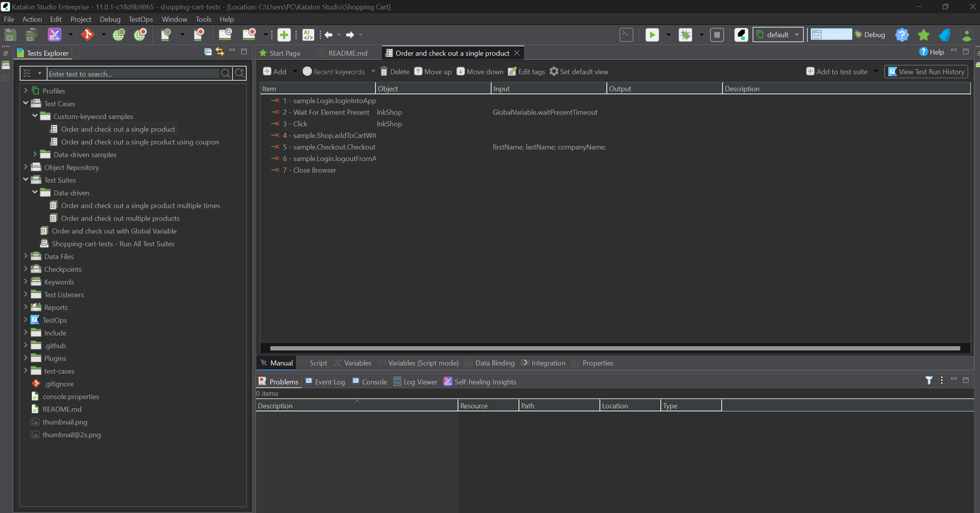Switch to Self-healing Insights tab
Viewport: 980px width, 513px height.
[x=480, y=381]
